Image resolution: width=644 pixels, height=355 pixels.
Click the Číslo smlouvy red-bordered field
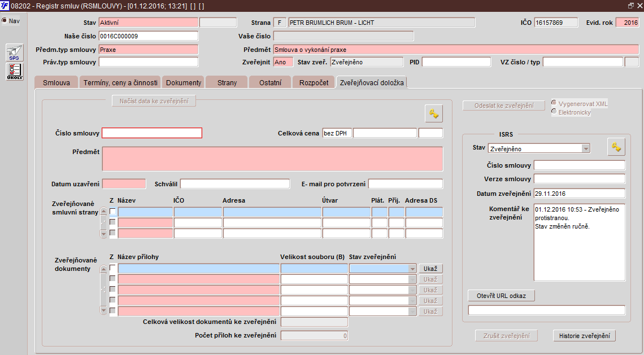click(x=151, y=133)
